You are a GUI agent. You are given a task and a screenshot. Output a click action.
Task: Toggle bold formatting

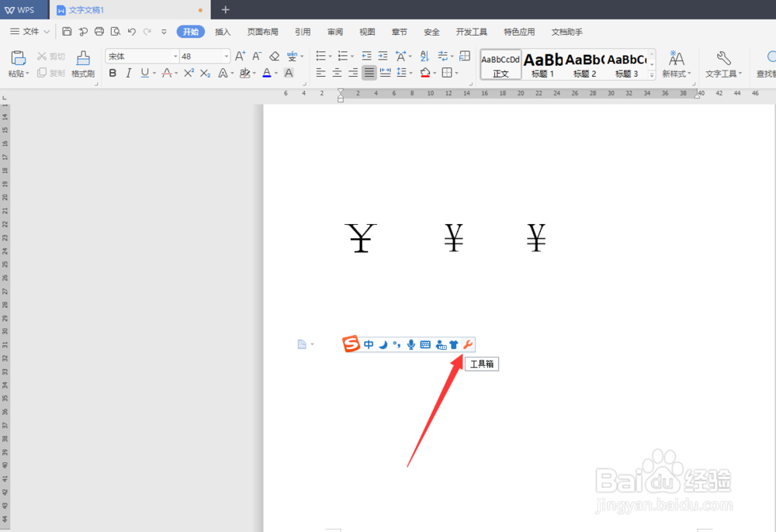(113, 73)
